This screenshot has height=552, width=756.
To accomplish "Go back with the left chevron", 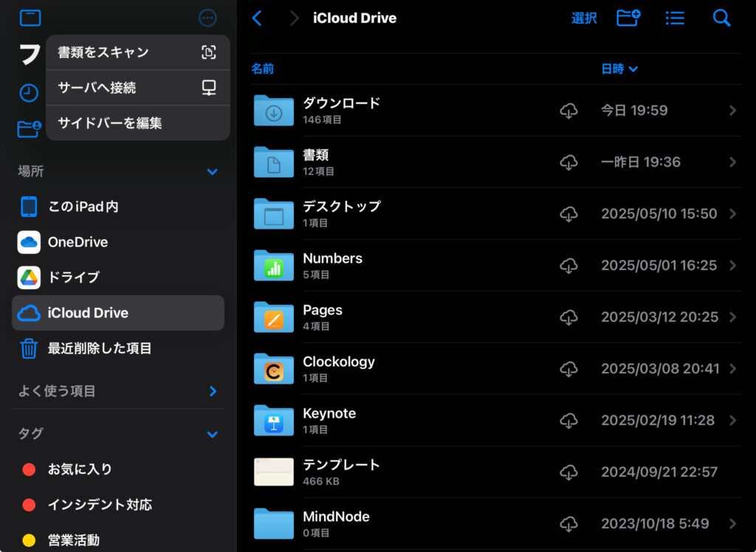I will [x=257, y=18].
